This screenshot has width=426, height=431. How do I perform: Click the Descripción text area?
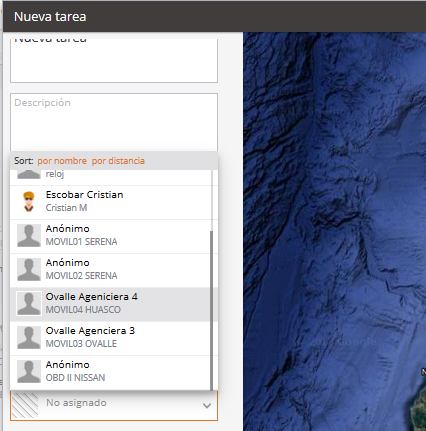(114, 123)
